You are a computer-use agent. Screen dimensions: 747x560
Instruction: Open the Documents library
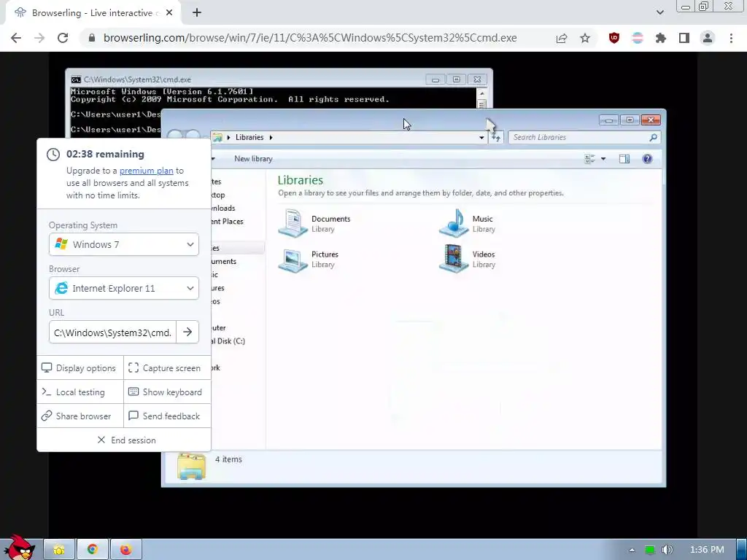click(314, 223)
